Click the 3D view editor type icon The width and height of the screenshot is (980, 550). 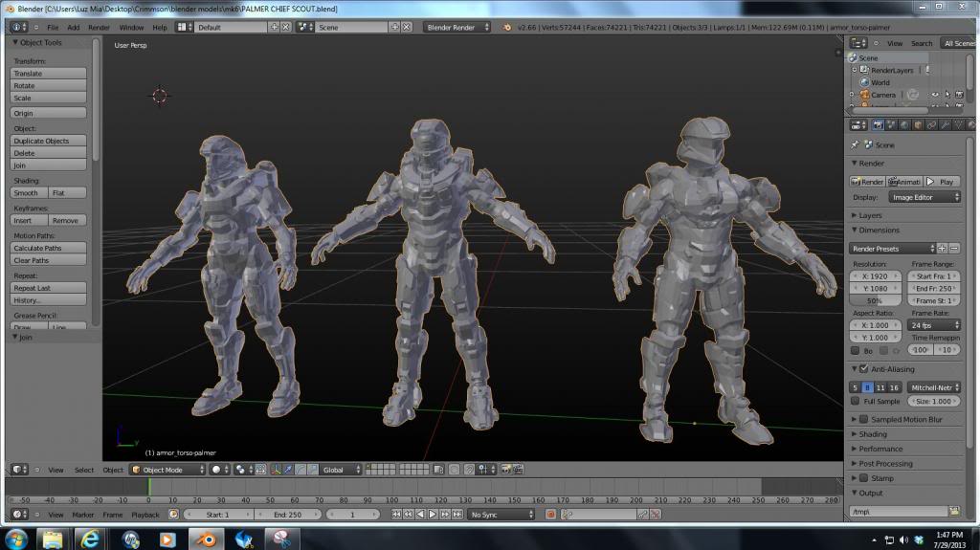19,469
